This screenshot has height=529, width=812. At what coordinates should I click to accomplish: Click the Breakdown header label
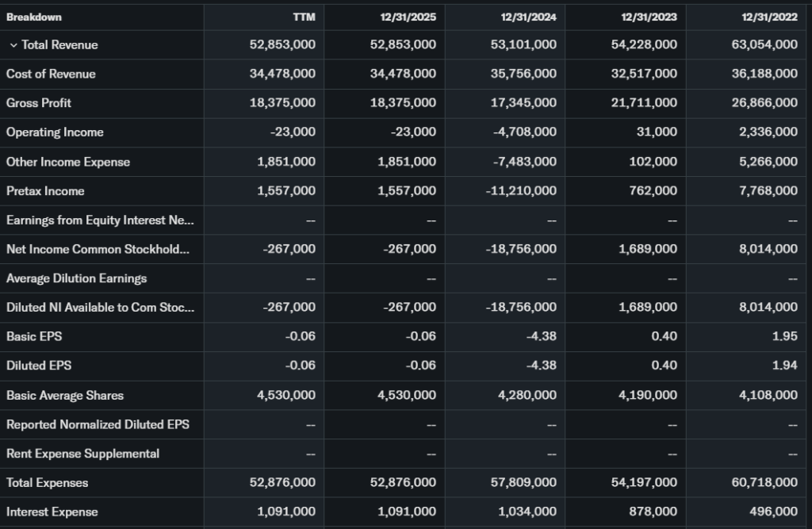click(x=34, y=17)
